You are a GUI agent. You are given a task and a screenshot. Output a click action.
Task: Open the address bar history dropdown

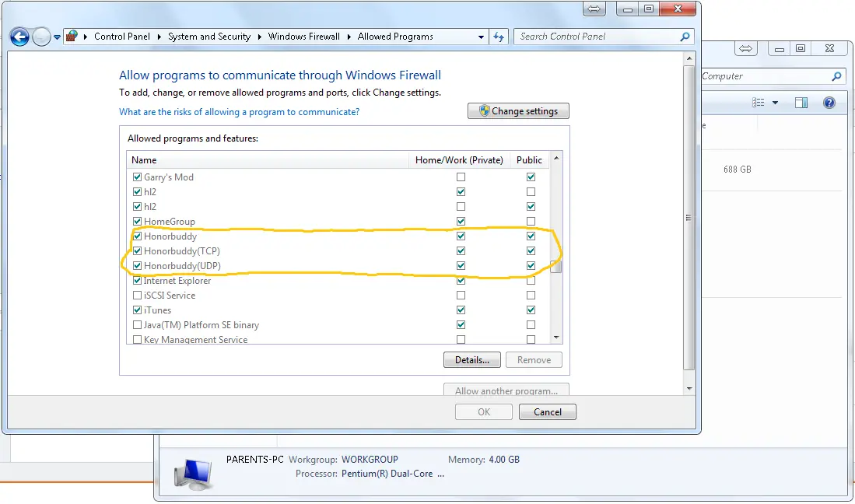pos(482,37)
